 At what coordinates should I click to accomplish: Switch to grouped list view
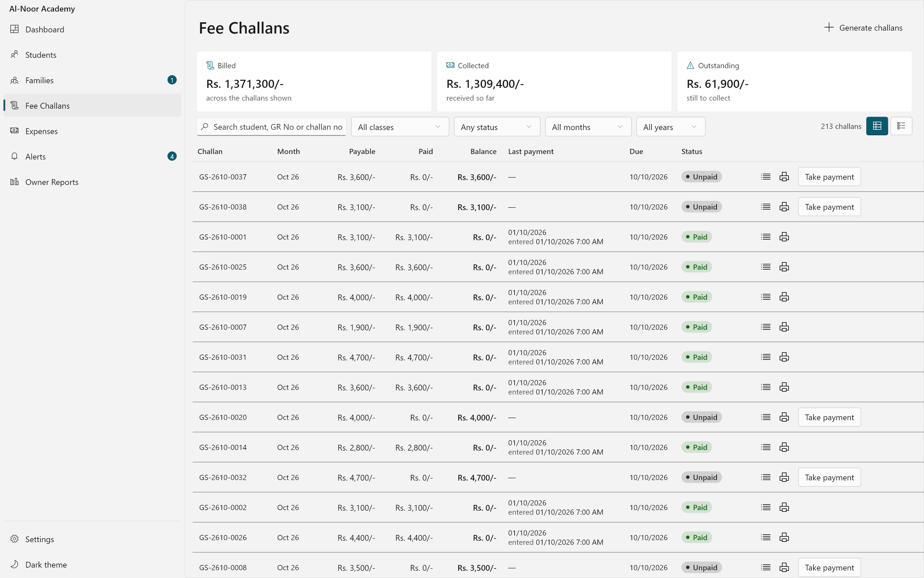[901, 126]
